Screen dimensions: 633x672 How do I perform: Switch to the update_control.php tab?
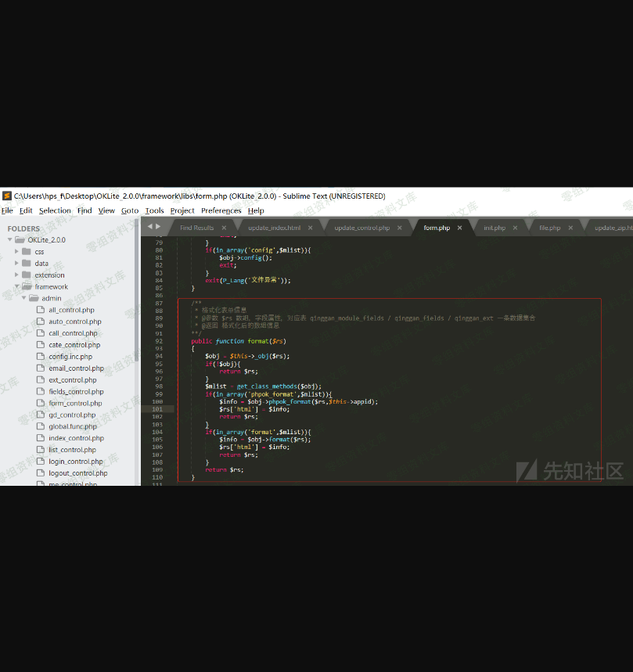pos(361,228)
